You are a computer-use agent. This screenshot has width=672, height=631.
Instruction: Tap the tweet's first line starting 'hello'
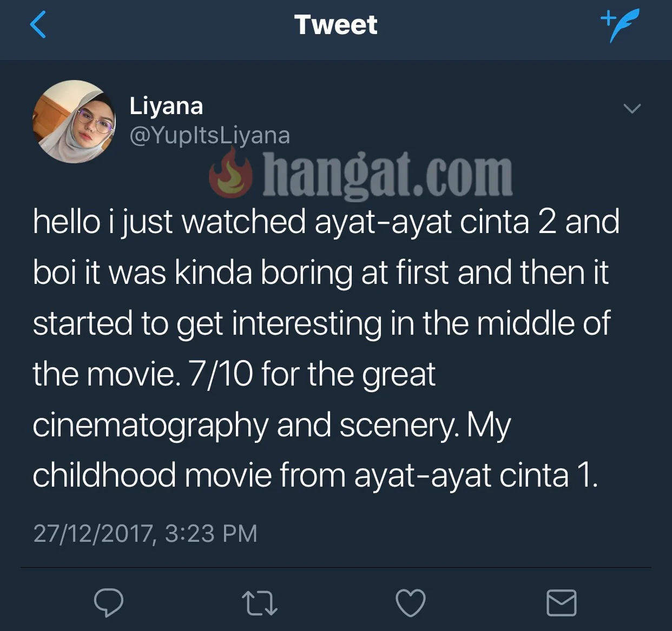tap(326, 222)
